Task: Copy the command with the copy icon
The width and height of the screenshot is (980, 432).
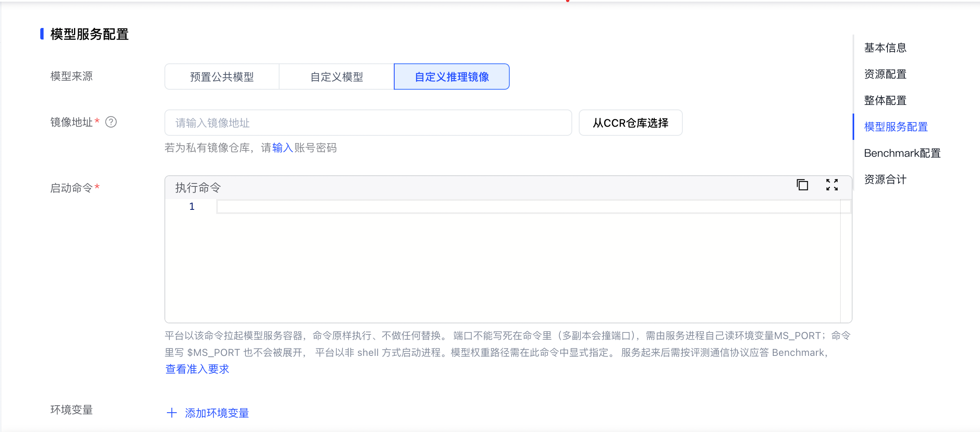Action: tap(802, 185)
